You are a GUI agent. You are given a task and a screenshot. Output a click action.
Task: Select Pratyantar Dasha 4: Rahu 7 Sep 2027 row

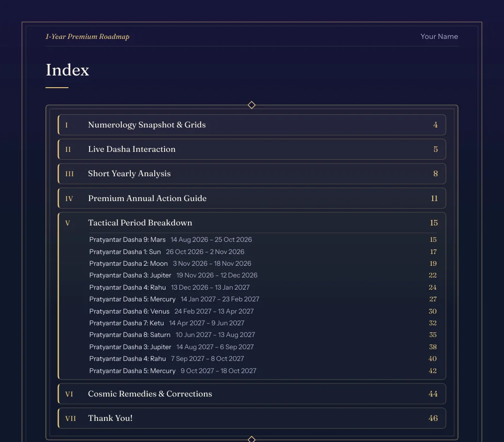pyautogui.click(x=263, y=359)
